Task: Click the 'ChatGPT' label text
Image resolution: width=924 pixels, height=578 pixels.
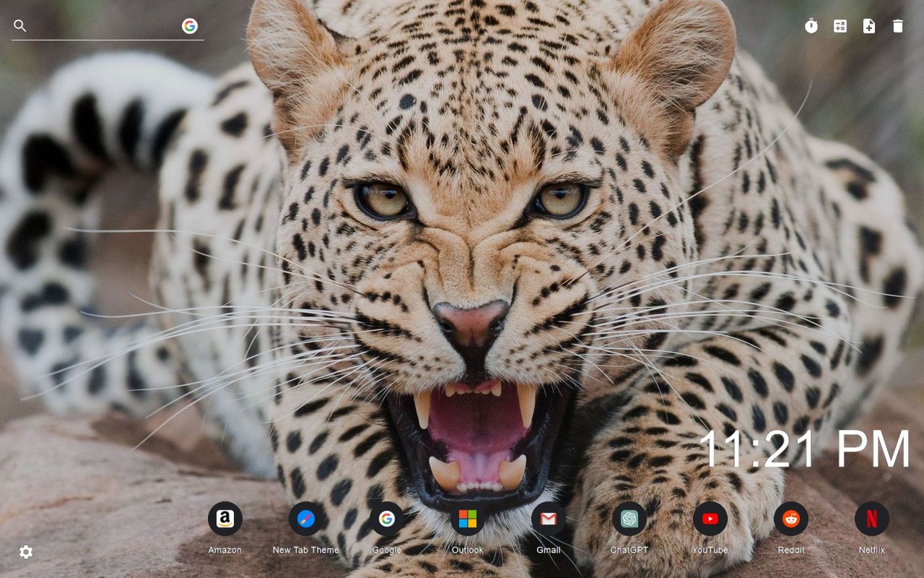Action: [629, 550]
